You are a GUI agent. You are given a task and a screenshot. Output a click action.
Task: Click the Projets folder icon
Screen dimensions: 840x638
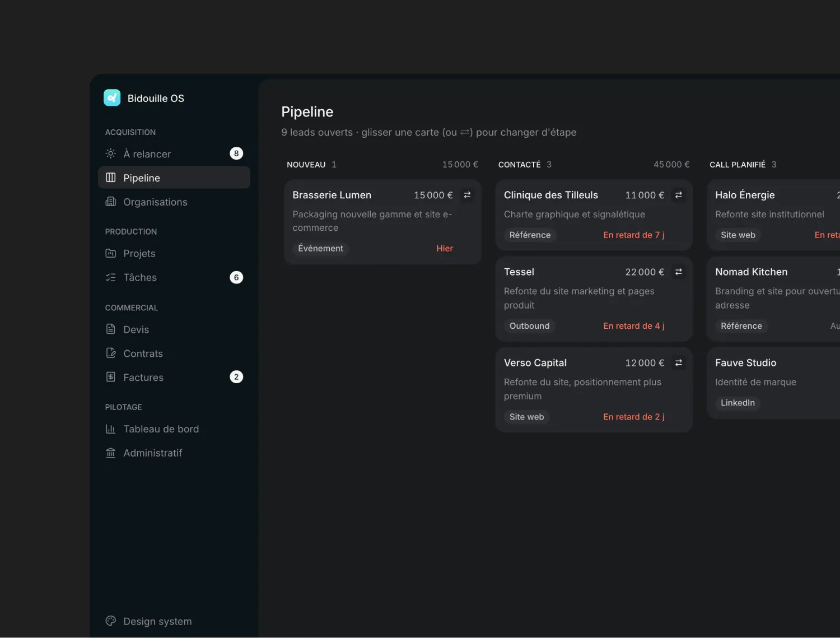point(111,253)
